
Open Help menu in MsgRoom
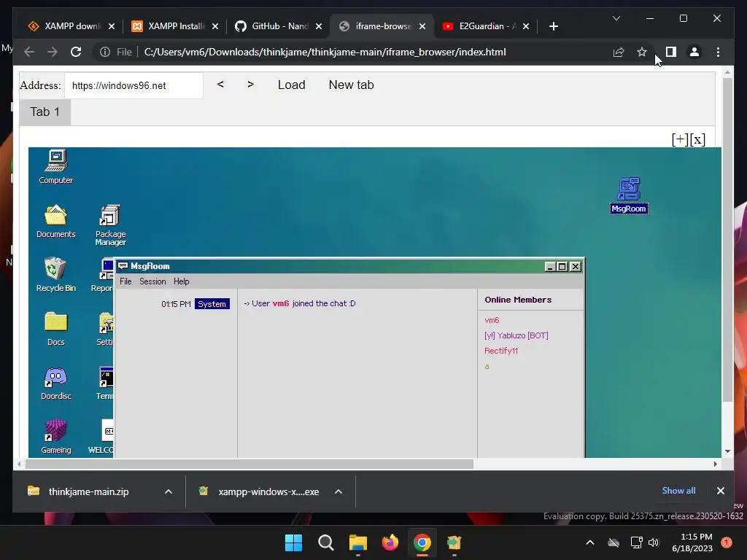coord(181,281)
